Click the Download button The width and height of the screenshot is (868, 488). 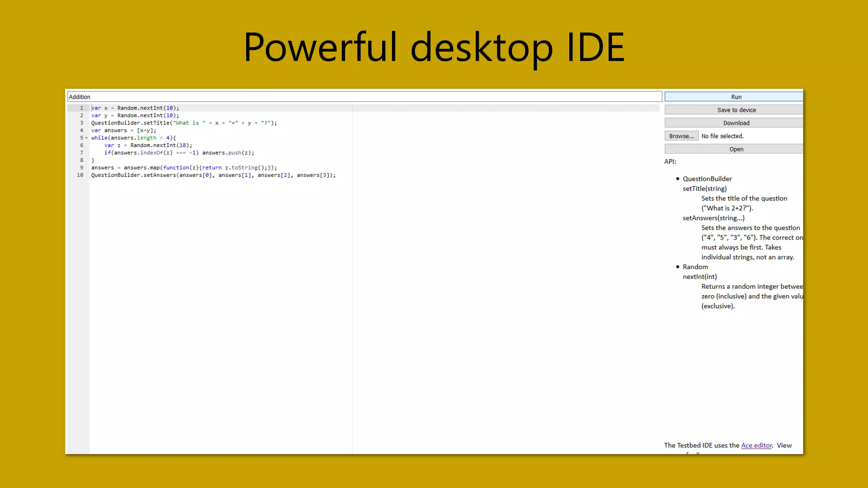(734, 123)
